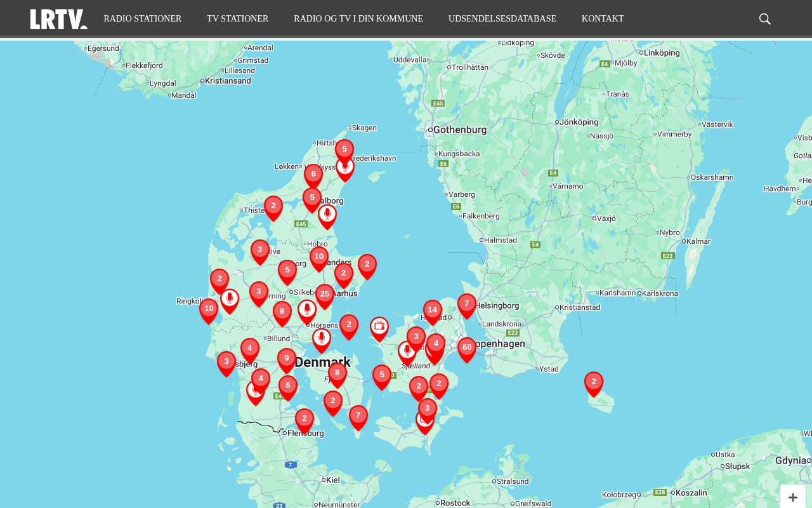Click the "Växjö" map label

pos(606,218)
